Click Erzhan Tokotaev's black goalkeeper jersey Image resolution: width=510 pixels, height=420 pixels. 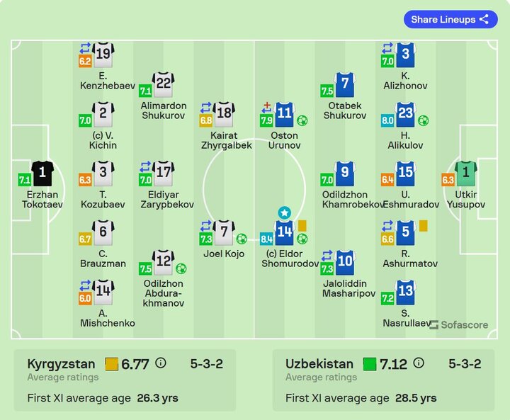pyautogui.click(x=42, y=172)
